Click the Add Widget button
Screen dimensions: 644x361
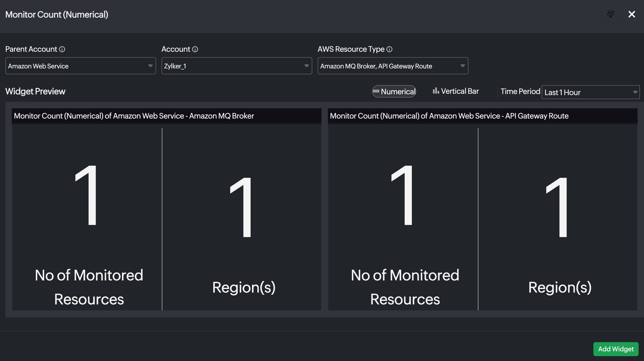point(616,349)
